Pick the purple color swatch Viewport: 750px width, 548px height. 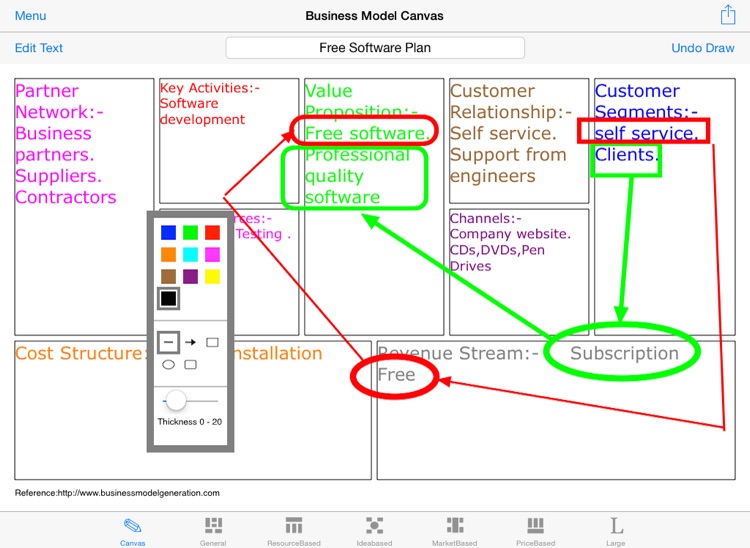[x=190, y=276]
